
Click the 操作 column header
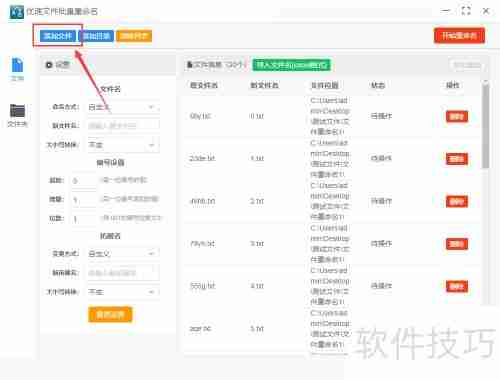point(453,85)
